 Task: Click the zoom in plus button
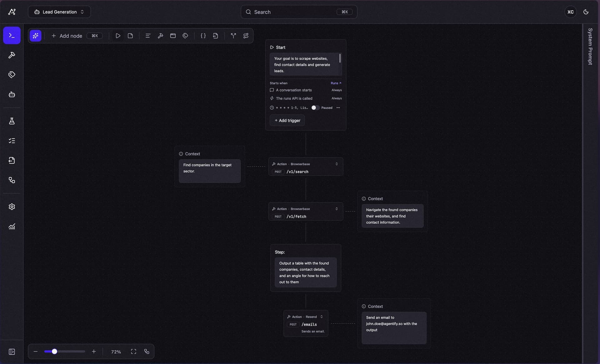pos(94,352)
